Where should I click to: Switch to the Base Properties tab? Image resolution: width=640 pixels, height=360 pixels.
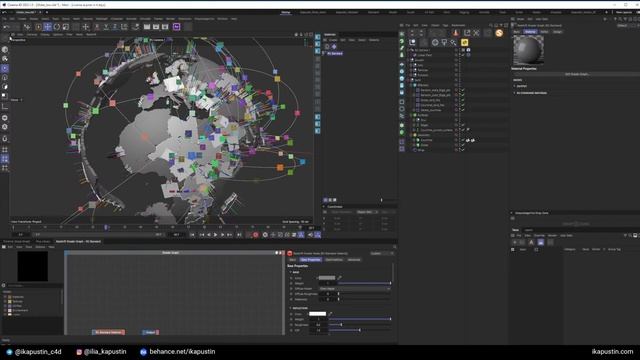click(311, 260)
